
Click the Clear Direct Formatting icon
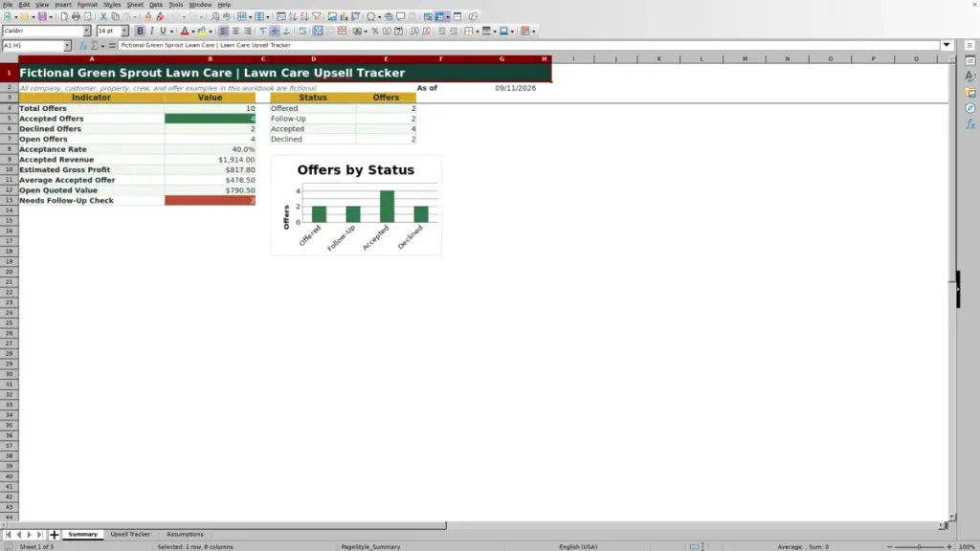click(160, 17)
